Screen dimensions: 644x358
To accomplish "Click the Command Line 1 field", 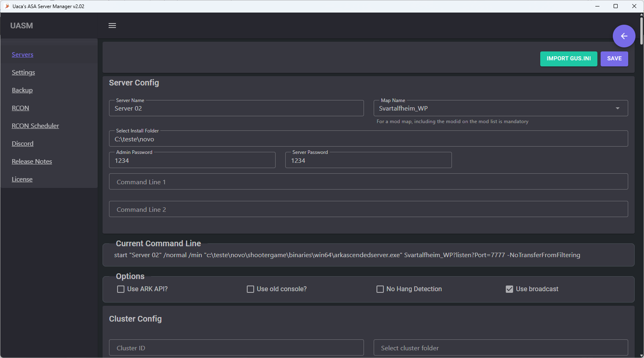I will tap(368, 181).
